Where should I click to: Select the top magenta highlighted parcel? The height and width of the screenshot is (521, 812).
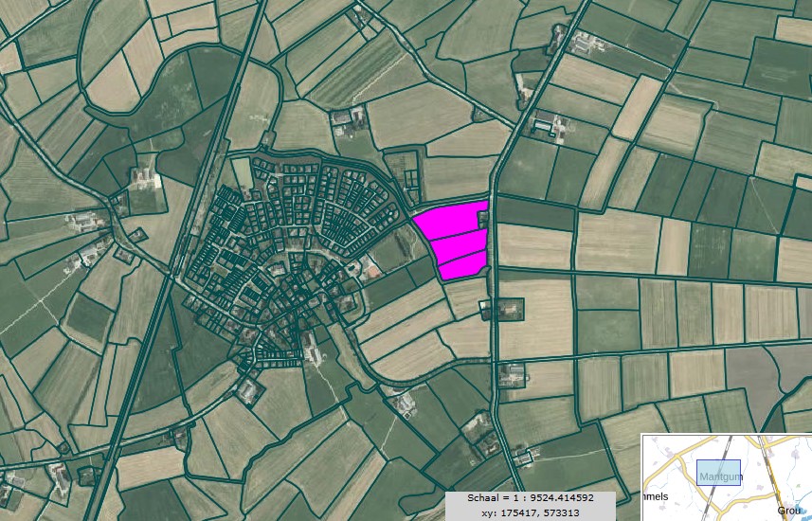tap(447, 218)
